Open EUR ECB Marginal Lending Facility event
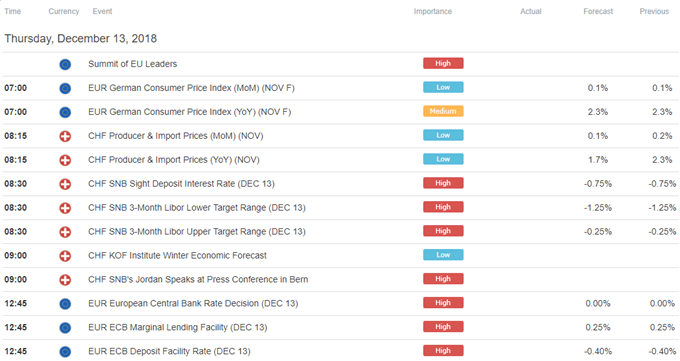The height and width of the screenshot is (361, 680). (x=178, y=327)
